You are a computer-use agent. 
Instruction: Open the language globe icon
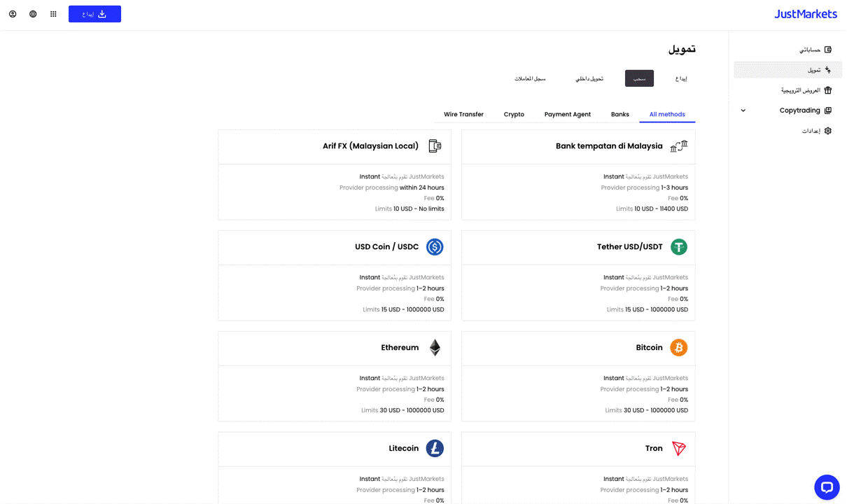tap(33, 14)
